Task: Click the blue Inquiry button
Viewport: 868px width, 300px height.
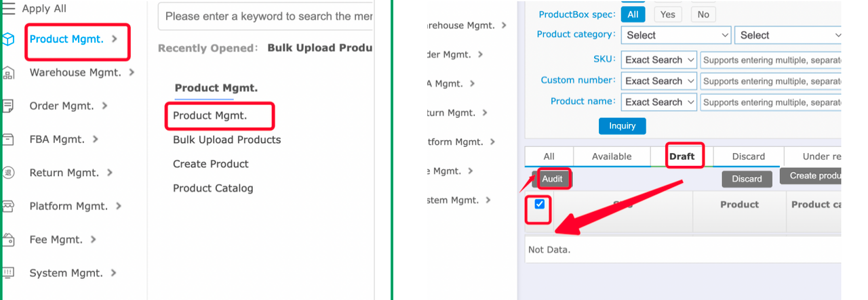Action: click(x=622, y=126)
